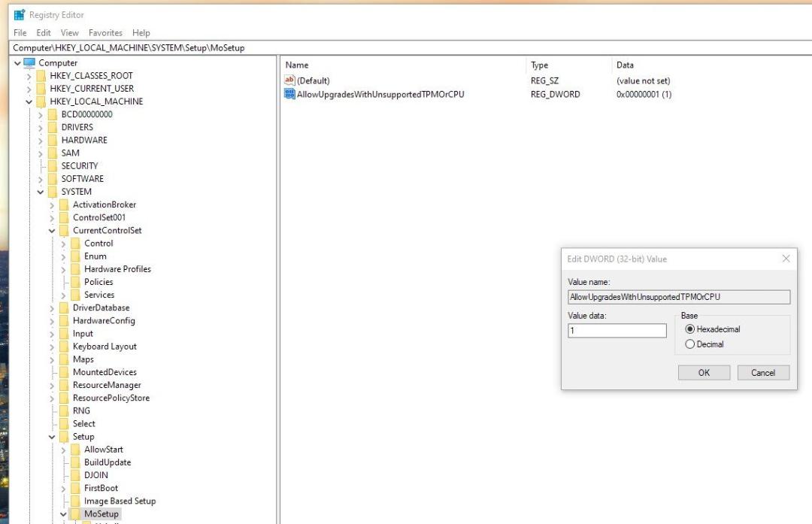Expand the Keyboard Layout key
Viewport: 812px width, 524px height.
(x=52, y=347)
